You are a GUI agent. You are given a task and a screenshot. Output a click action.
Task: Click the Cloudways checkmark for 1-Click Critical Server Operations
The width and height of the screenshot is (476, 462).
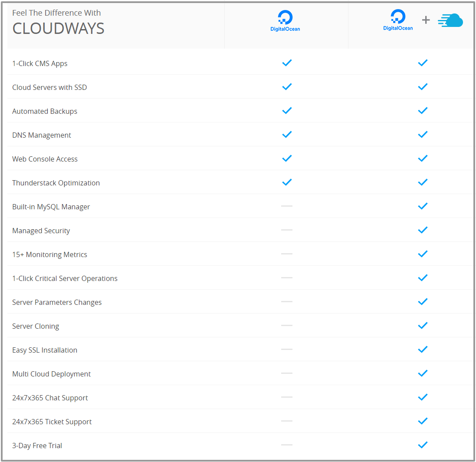coord(423,277)
